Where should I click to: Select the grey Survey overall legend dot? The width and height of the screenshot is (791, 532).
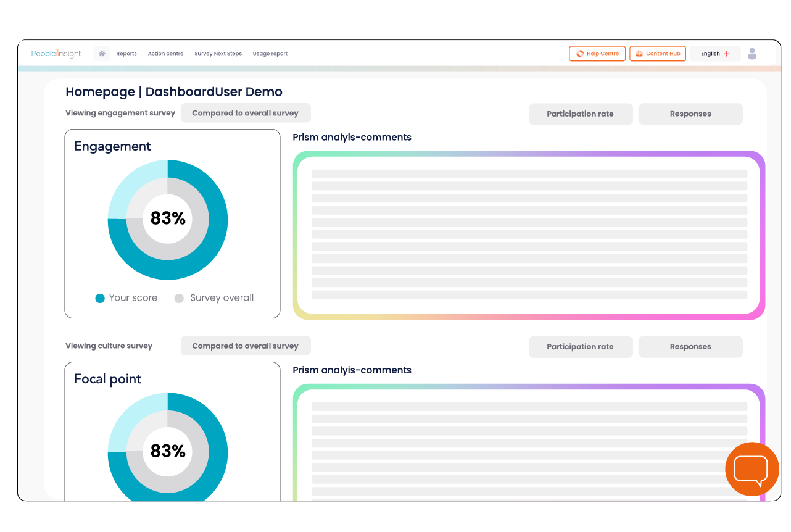point(179,298)
